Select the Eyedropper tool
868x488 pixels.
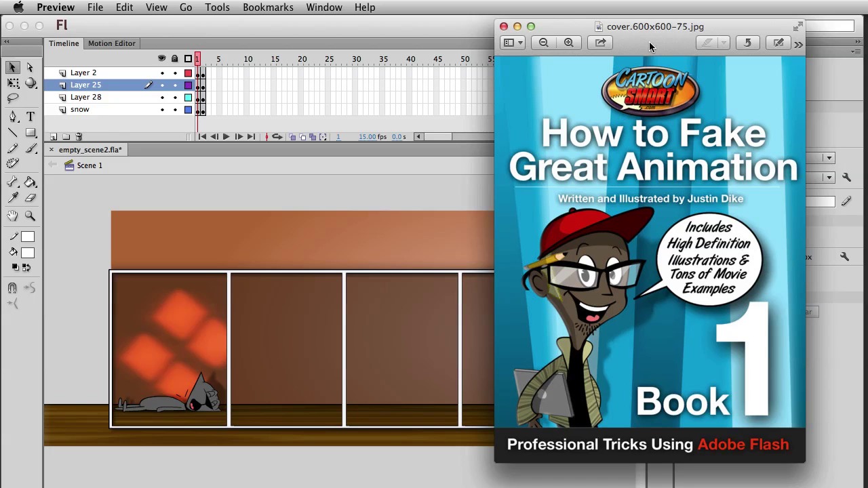point(13,198)
